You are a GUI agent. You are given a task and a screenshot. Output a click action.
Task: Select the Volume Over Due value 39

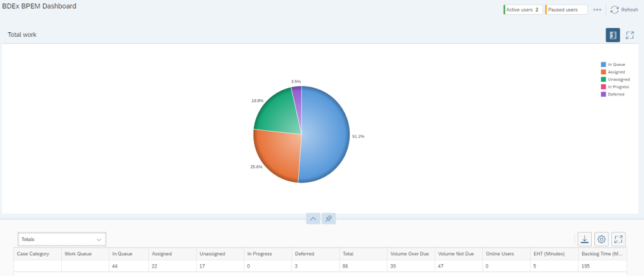393,266
